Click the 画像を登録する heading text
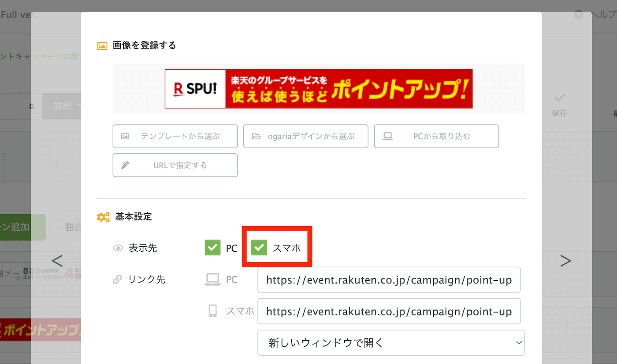 tap(145, 45)
